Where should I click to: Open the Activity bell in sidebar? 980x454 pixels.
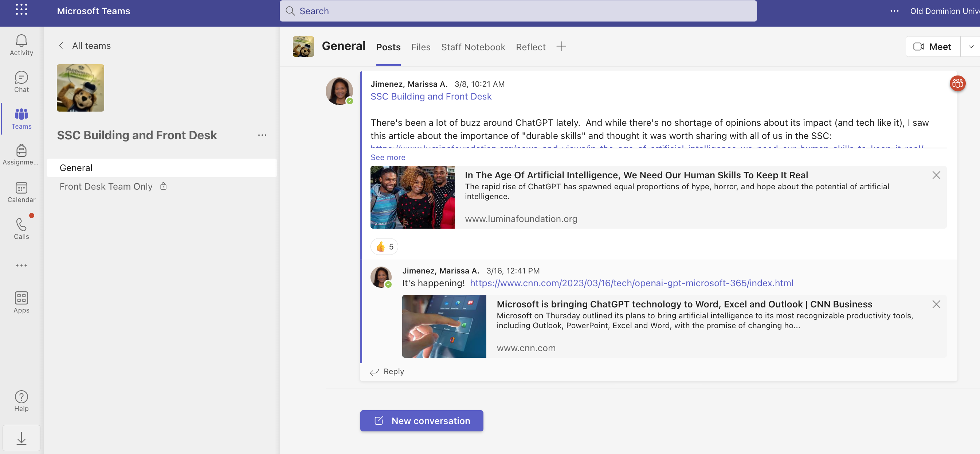21,45
